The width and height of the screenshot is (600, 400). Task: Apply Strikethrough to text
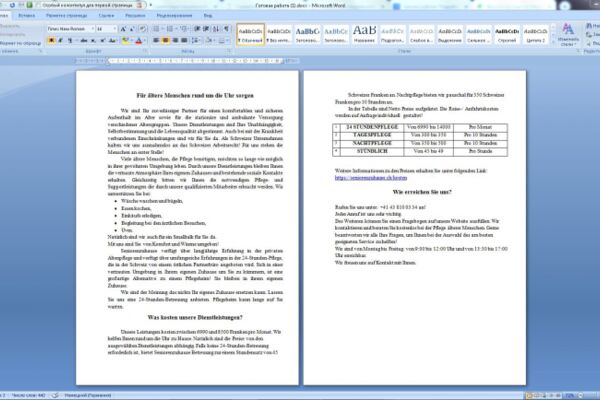tap(83, 41)
